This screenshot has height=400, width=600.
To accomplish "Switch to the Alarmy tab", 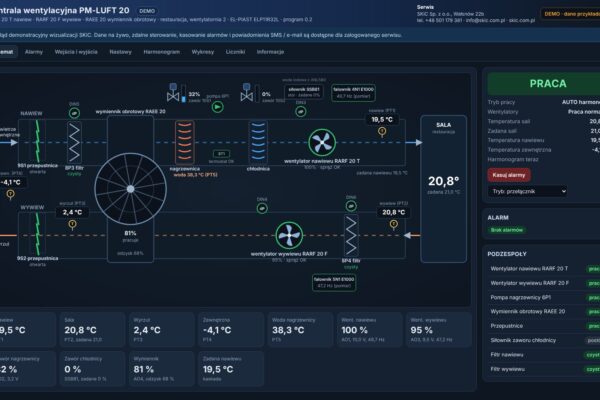I will pyautogui.click(x=34, y=52).
